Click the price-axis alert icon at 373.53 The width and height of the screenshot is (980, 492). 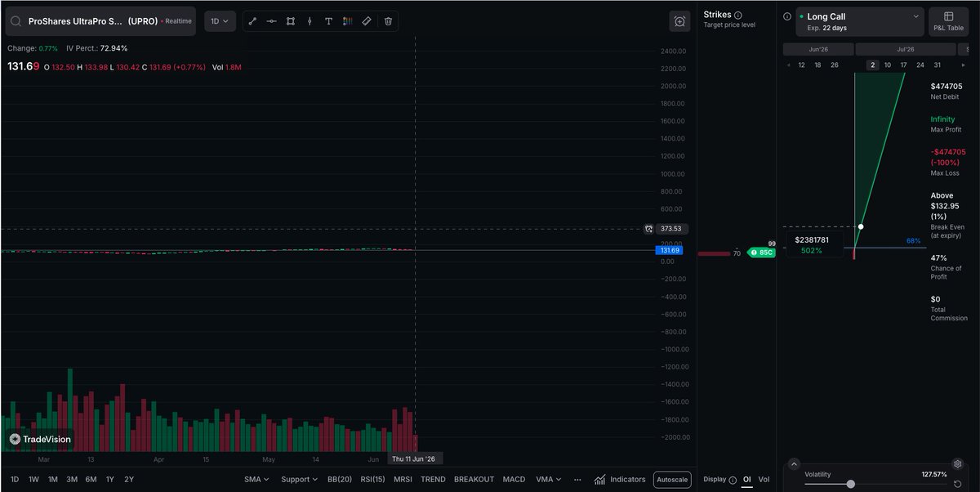point(649,229)
